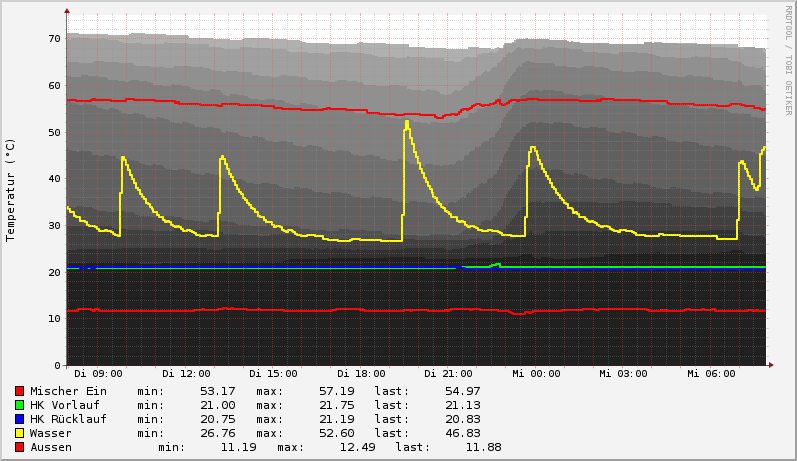The image size is (797, 461).
Task: Click the Mi 06:00 time axis label
Action: pos(711,374)
